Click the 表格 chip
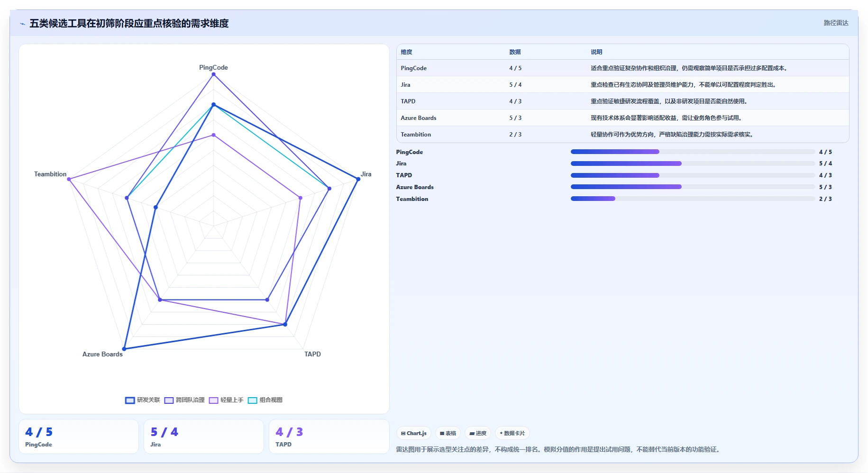Screen dimensions: 868x473 coord(448,433)
